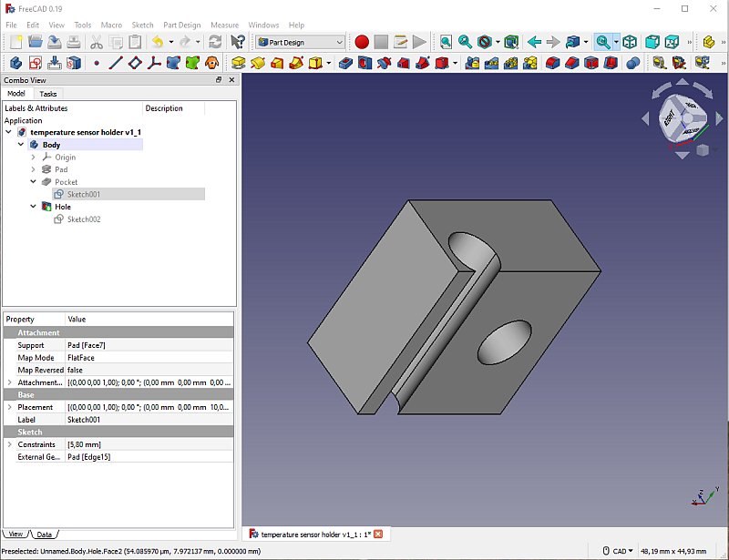The width and height of the screenshot is (729, 560).
Task: Open the Part Design workbench dropdown
Action: pos(300,42)
